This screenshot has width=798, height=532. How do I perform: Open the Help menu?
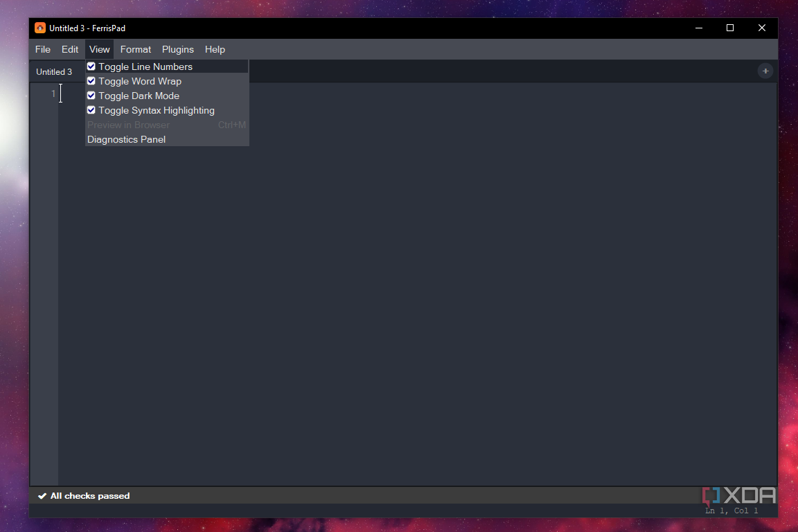pyautogui.click(x=215, y=49)
